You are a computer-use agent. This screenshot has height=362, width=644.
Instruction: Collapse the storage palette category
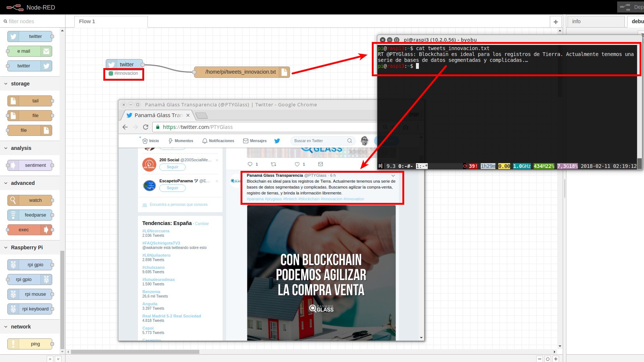[6, 84]
